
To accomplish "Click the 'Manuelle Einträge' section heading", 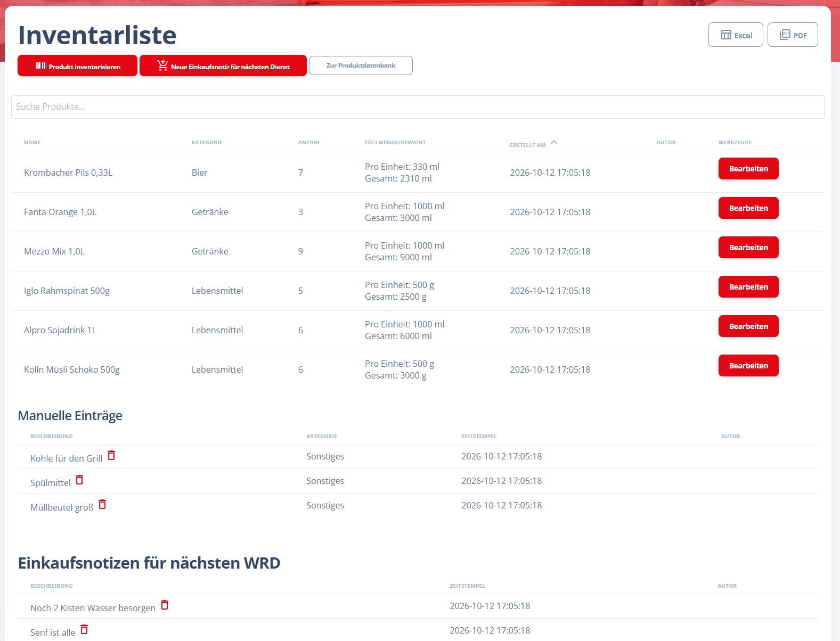I will click(70, 416).
